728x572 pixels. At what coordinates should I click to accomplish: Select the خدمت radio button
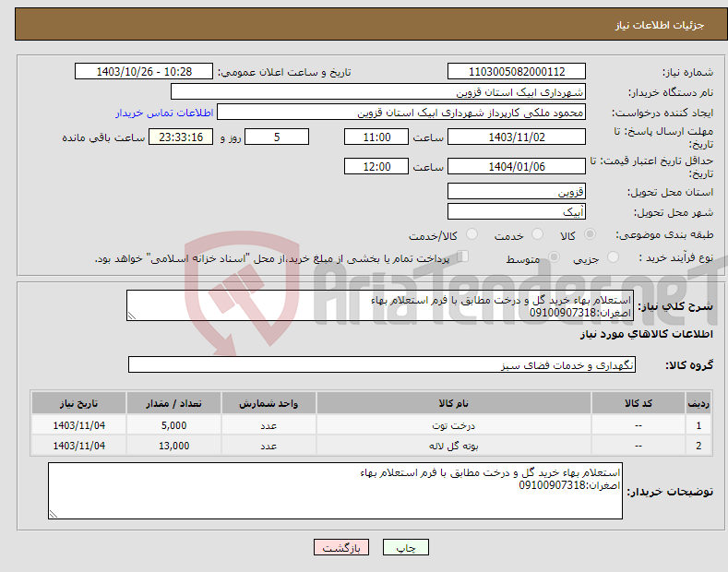click(x=537, y=234)
